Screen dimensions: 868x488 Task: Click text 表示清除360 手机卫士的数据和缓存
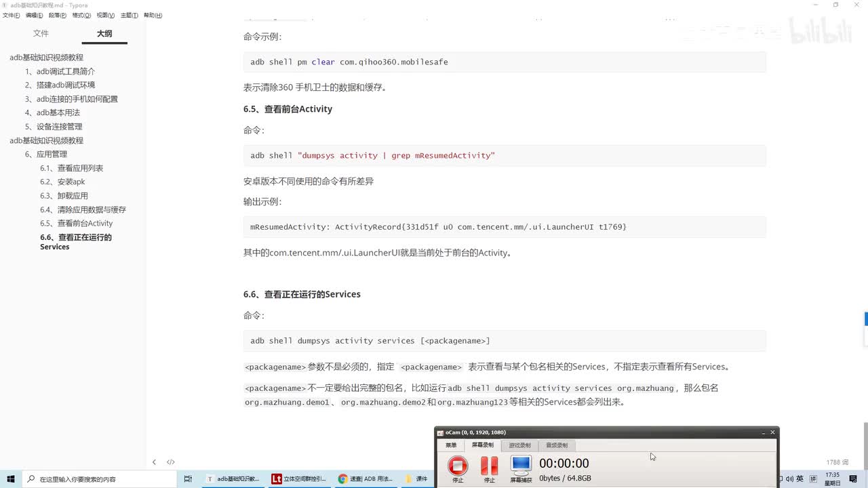coord(315,87)
